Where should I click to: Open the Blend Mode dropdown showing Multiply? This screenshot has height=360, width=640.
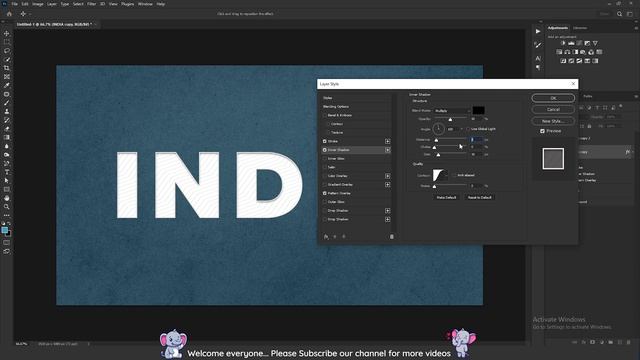(x=452, y=111)
